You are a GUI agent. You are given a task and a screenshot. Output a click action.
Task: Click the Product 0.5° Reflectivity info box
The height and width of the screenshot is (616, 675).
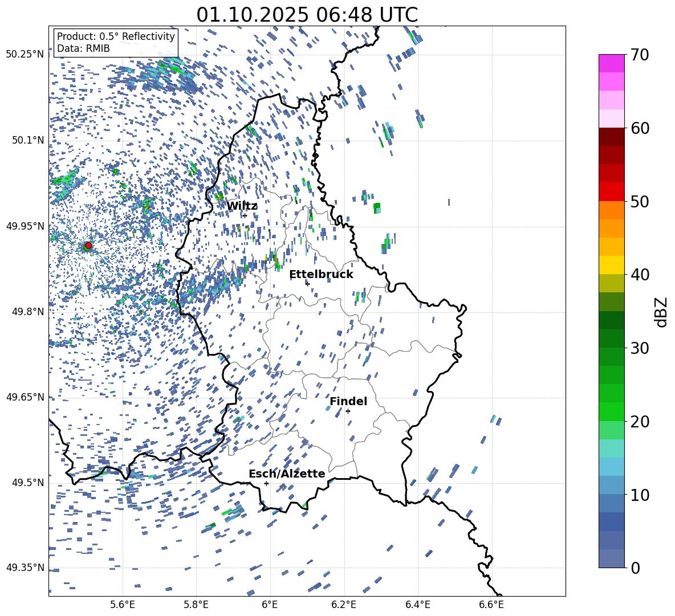coord(116,43)
